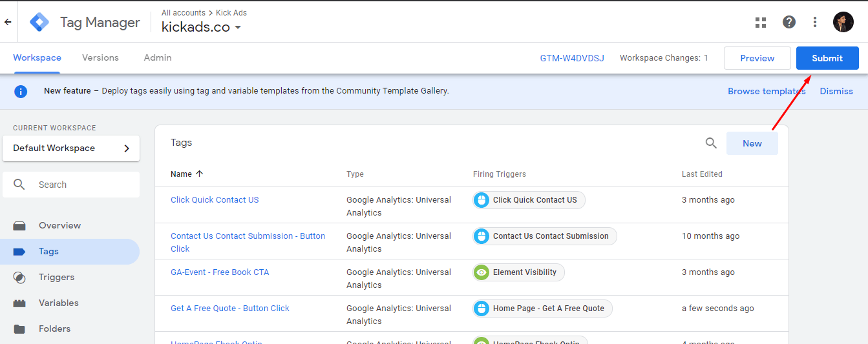
Task: Click the back arrow icon
Action: pos(8,22)
